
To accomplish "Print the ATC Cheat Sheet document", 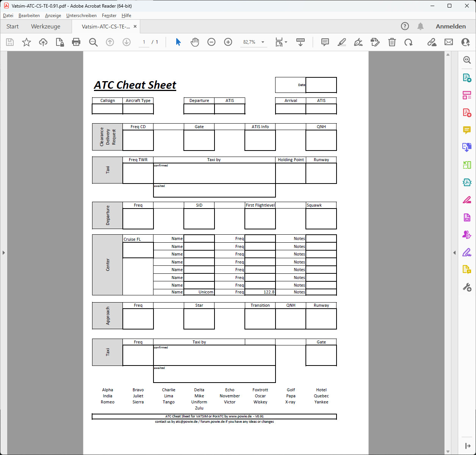I will pyautogui.click(x=76, y=42).
